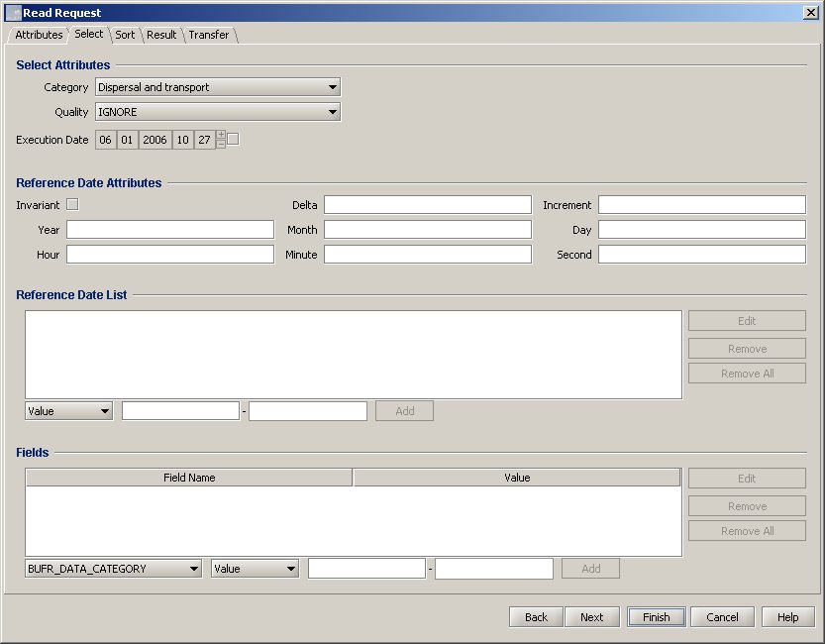Click Remove All in Fields section
Image resolution: width=825 pixels, height=644 pixels.
pos(747,530)
